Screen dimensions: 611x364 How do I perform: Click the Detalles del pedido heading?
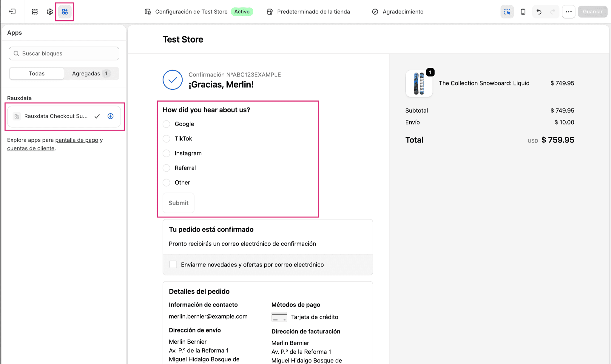pyautogui.click(x=199, y=291)
